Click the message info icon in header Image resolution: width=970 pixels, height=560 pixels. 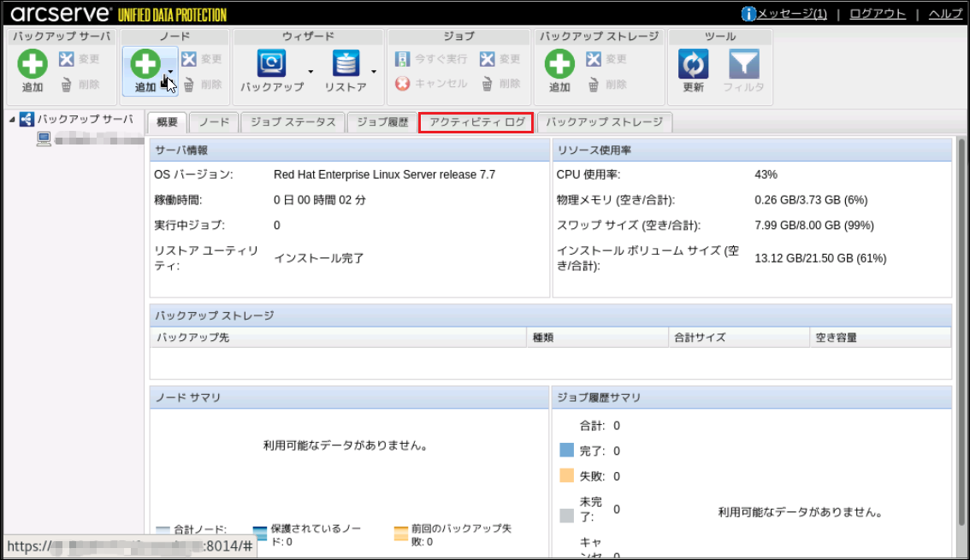(x=748, y=14)
